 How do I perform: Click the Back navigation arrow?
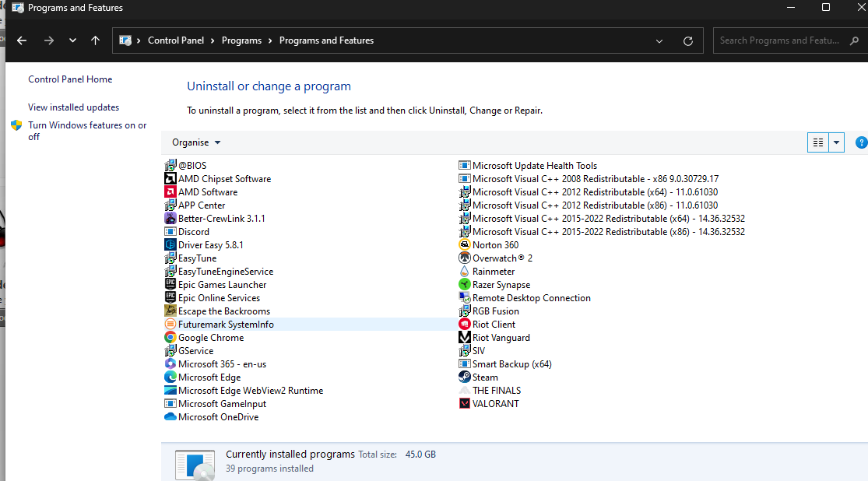coord(22,40)
